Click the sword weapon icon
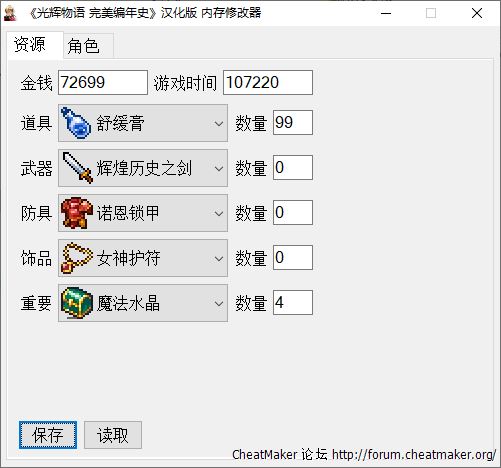Viewport: 501px width, 468px height. 77,168
